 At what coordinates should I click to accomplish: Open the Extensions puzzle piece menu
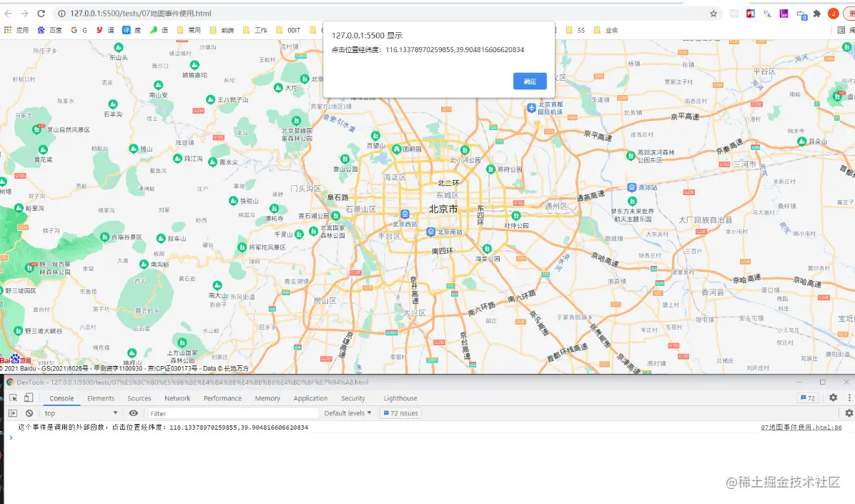(817, 14)
